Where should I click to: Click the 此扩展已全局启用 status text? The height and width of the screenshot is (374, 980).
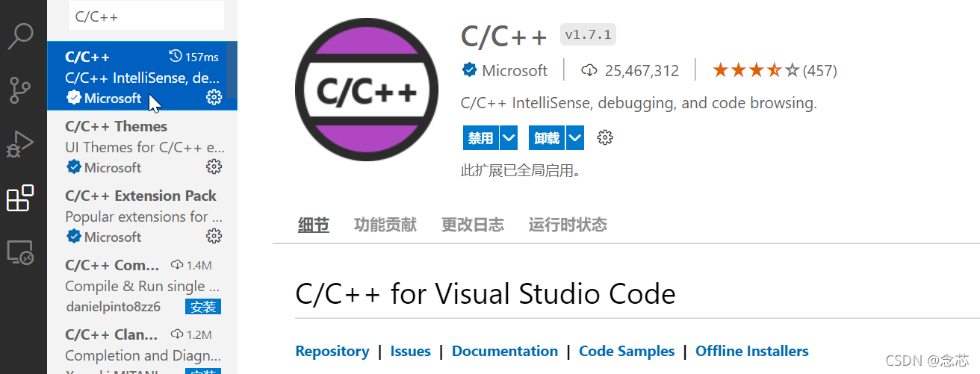[x=521, y=170]
